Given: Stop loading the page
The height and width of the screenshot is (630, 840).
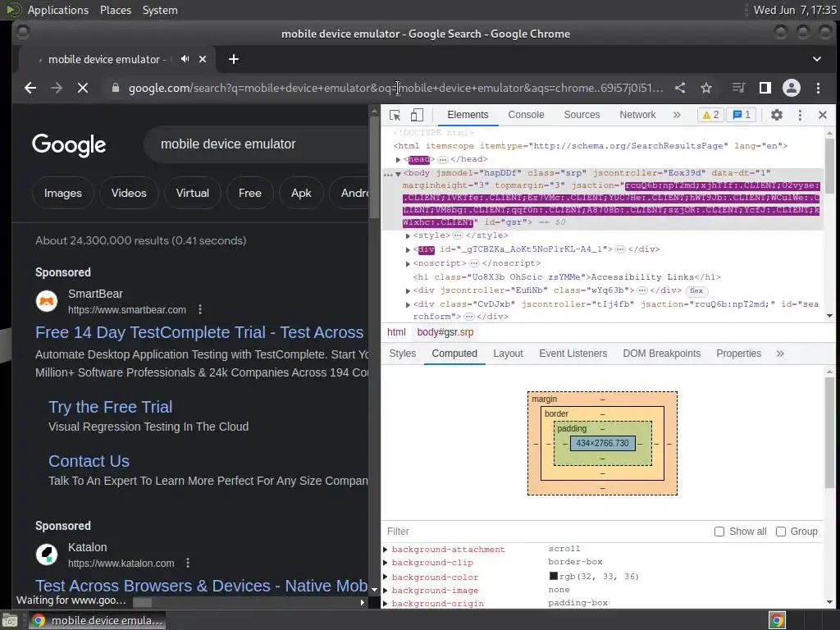Looking at the screenshot, I should click(x=83, y=88).
